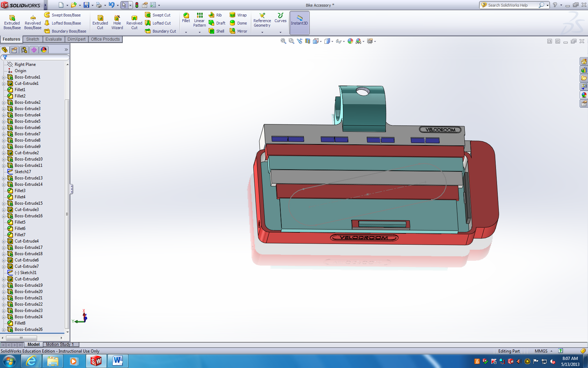Open the Windows Start menu
Image resolution: width=588 pixels, height=368 pixels.
pyautogui.click(x=9, y=361)
